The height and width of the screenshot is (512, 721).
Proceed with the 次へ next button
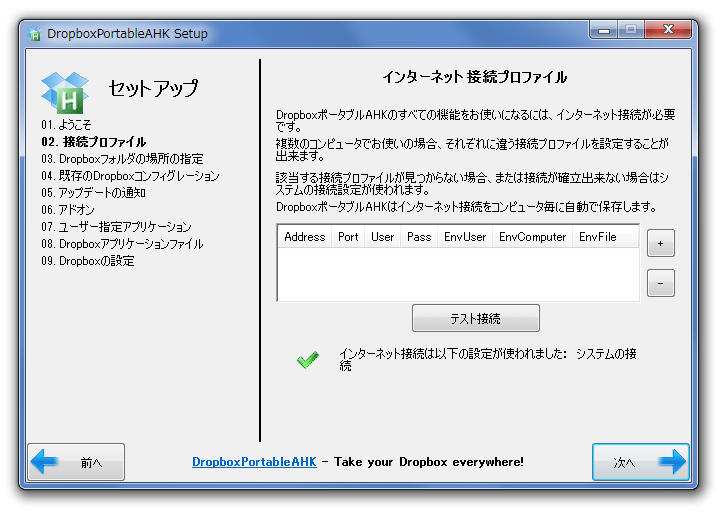[641, 462]
